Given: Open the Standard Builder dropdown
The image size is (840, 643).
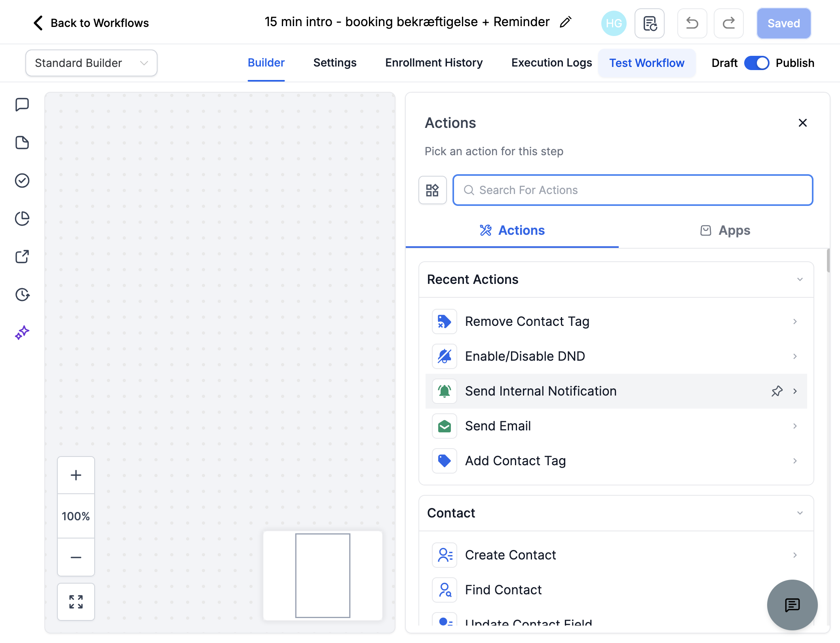Looking at the screenshot, I should pyautogui.click(x=91, y=63).
